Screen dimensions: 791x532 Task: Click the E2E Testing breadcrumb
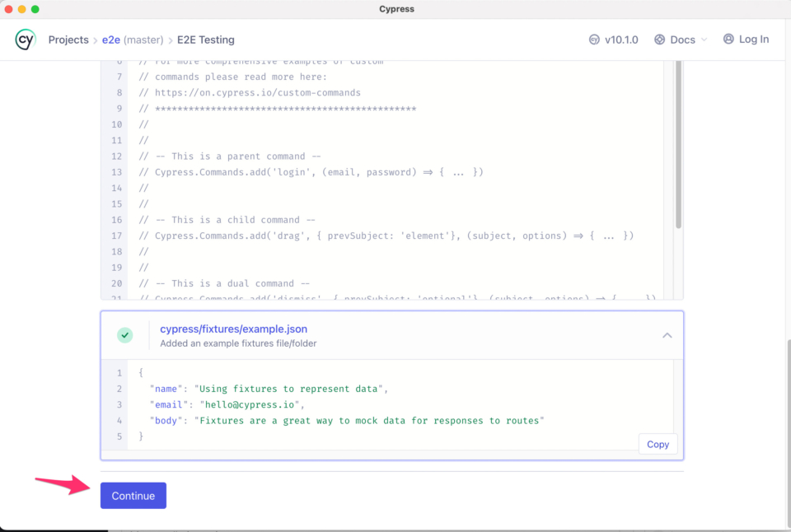coord(204,39)
